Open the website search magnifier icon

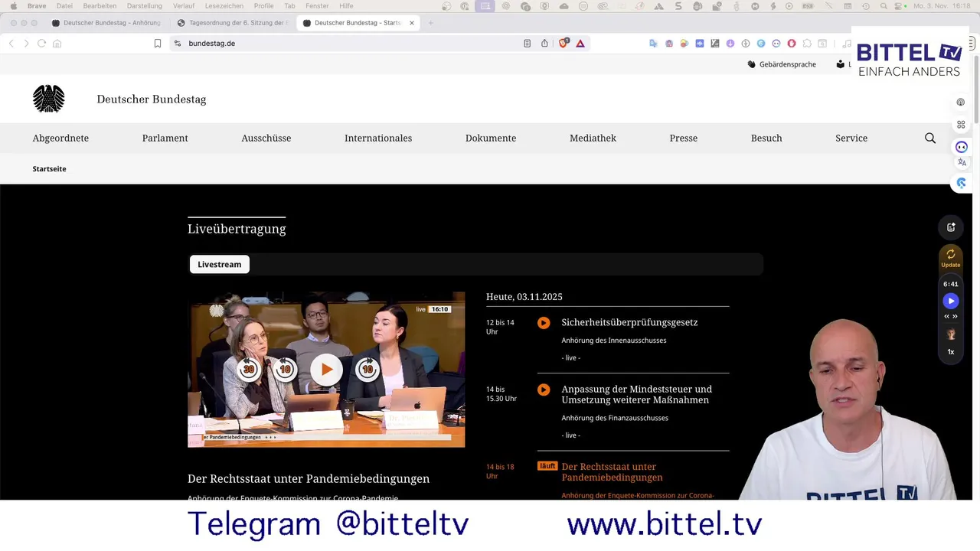coord(930,138)
